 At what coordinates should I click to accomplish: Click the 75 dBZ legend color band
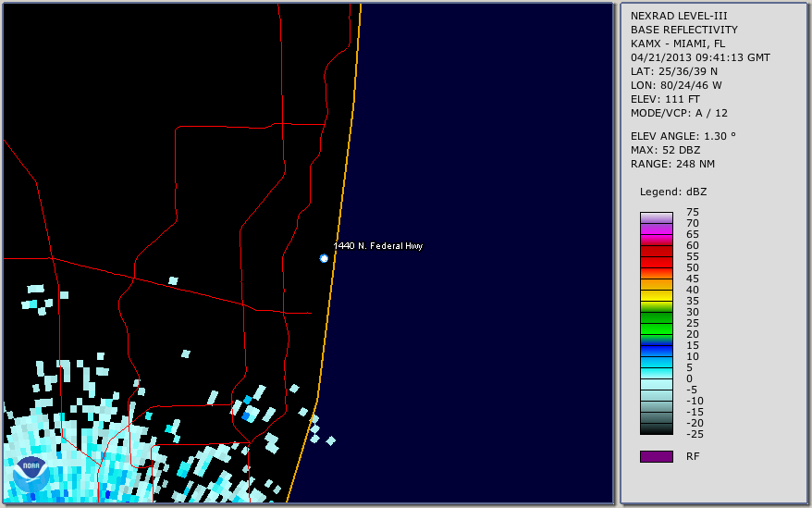(x=656, y=217)
